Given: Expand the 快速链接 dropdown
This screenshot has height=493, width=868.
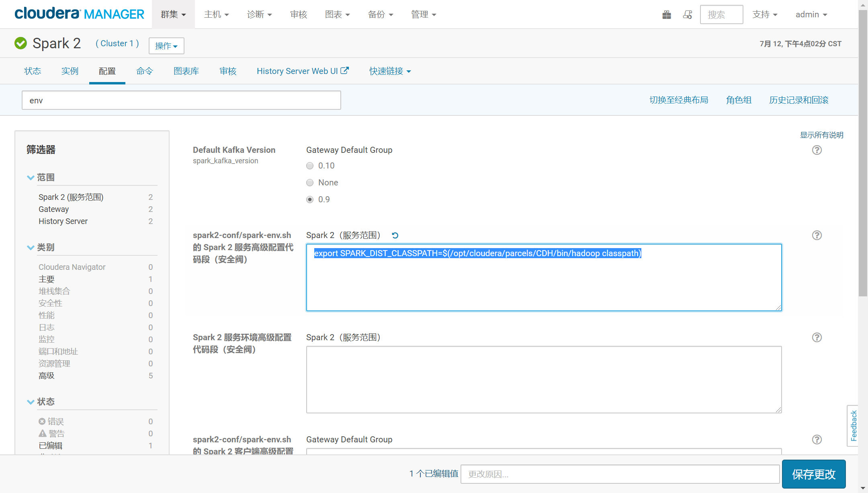Looking at the screenshot, I should 390,71.
